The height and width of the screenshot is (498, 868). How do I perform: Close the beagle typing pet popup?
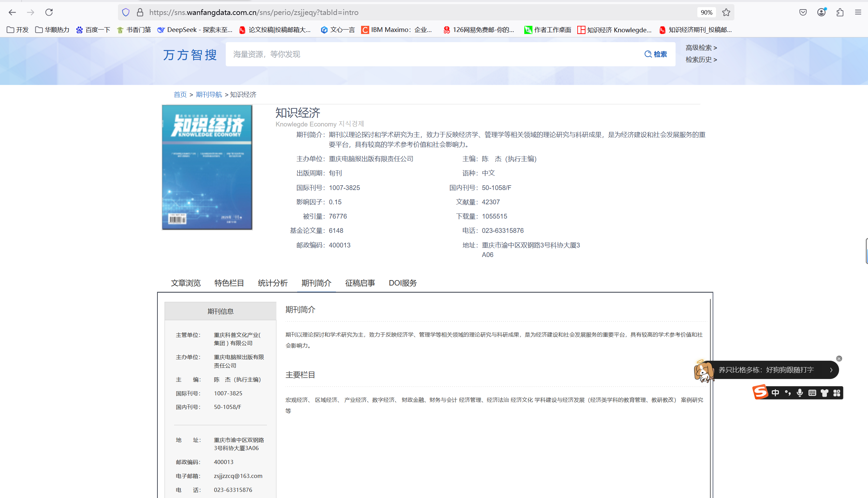pyautogui.click(x=839, y=358)
